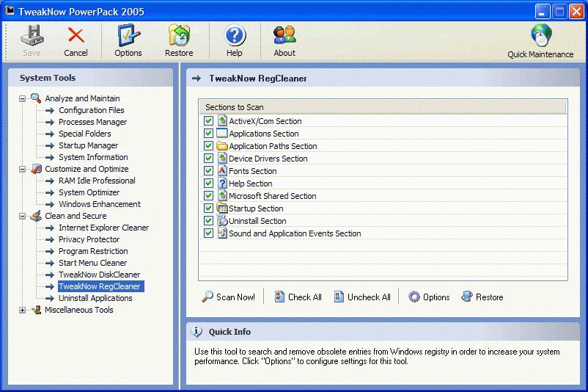Viewport: 588px width, 392px height.
Task: Click the Application Paths folder icon
Action: [x=222, y=145]
